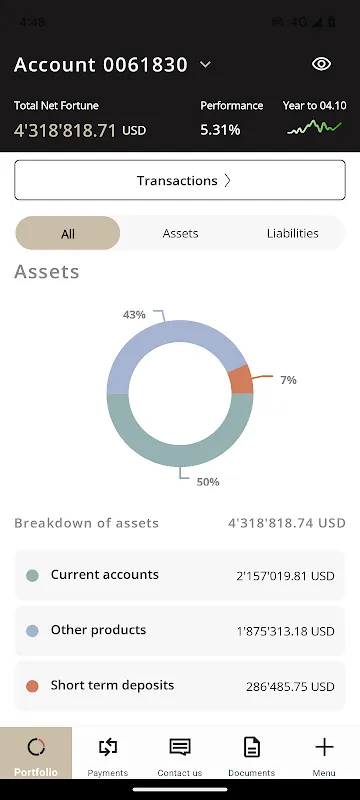The height and width of the screenshot is (800, 360).
Task: Open the Menu plus icon
Action: [x=324, y=747]
